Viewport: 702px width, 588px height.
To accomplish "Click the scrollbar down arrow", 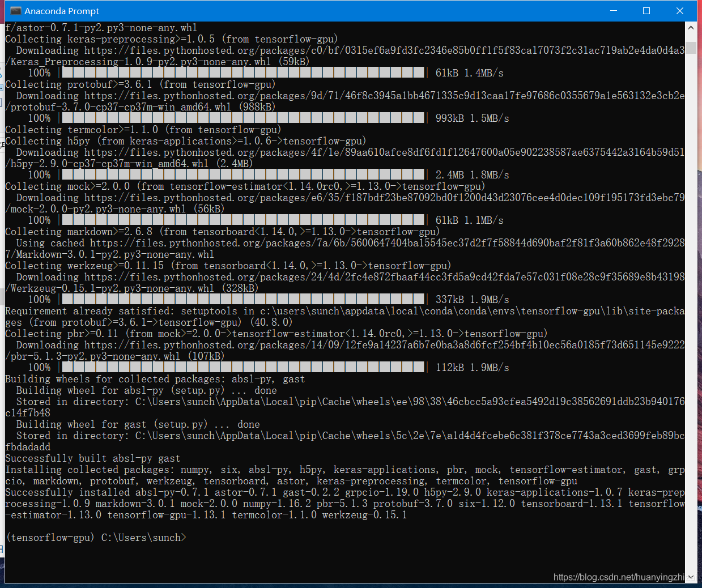I will (691, 577).
